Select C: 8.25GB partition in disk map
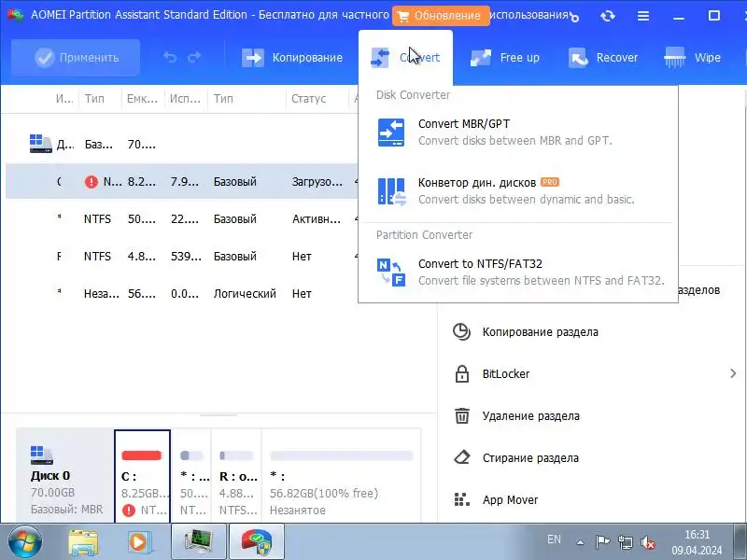Viewport: 747px width, 560px height. 143,476
